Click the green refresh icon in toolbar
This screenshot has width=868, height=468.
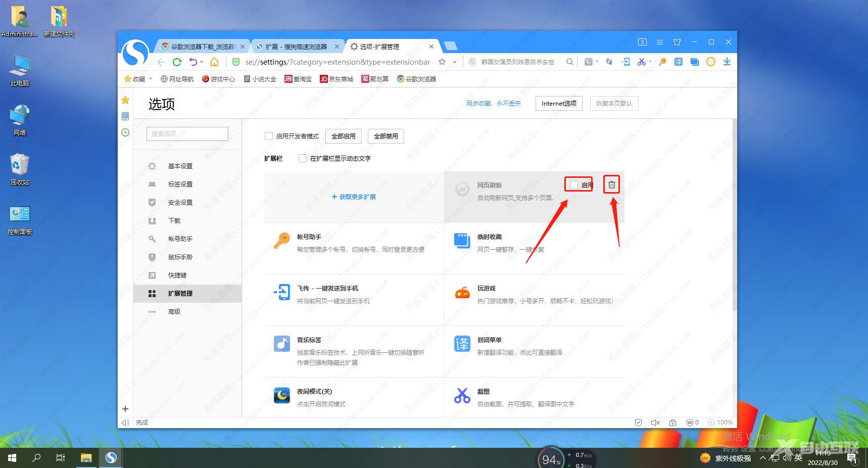coord(177,62)
